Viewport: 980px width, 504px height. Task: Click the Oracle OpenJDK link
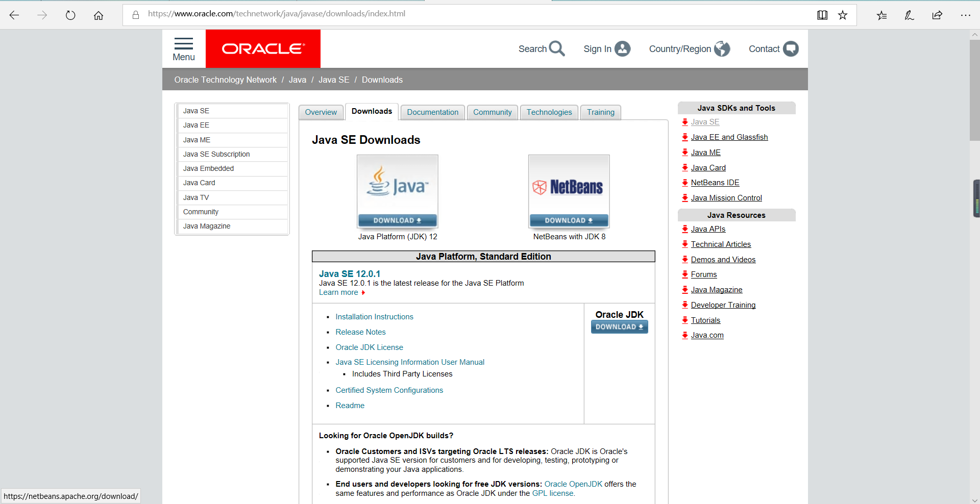pos(573,484)
